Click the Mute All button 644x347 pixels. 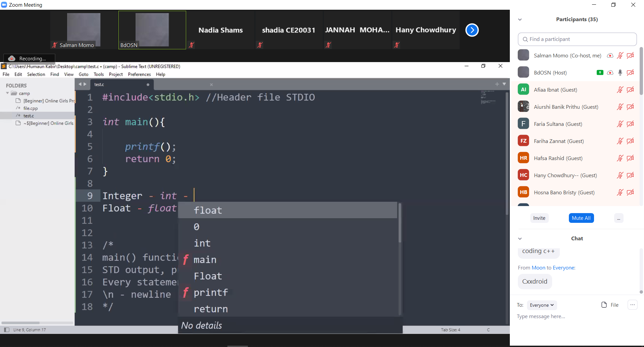(x=581, y=218)
